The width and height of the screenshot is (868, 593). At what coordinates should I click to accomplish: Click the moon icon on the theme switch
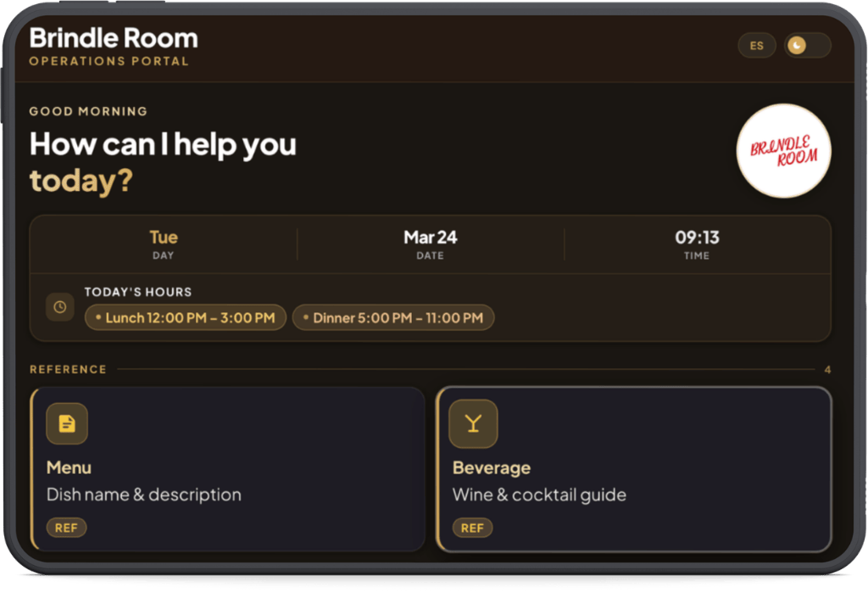pos(798,45)
